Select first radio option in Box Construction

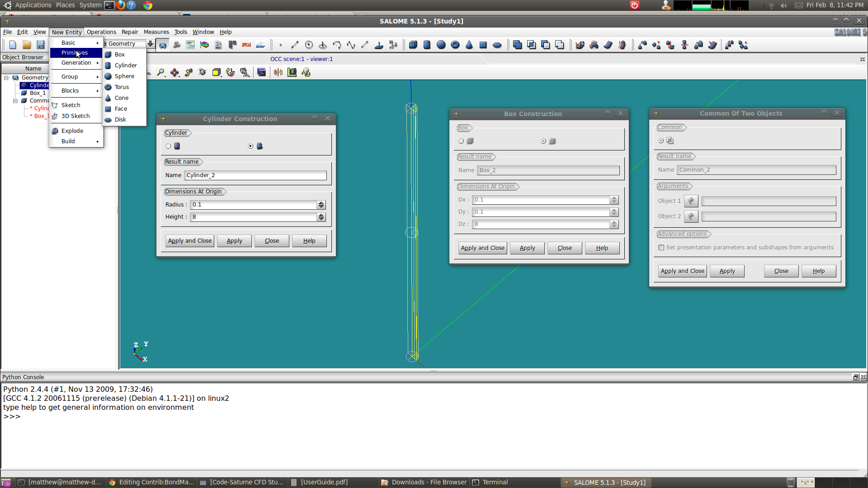point(461,141)
